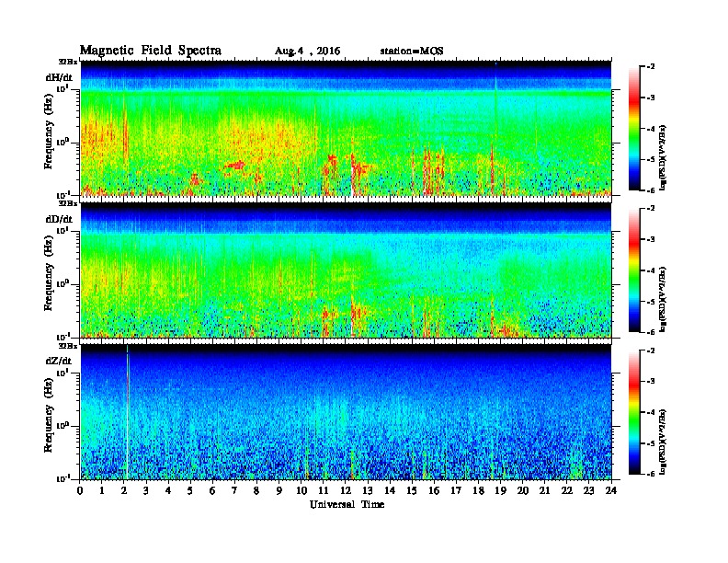Click hour 22 on the Universal Time axis
Image resolution: width=728 pixels, height=563 pixels.
567,491
